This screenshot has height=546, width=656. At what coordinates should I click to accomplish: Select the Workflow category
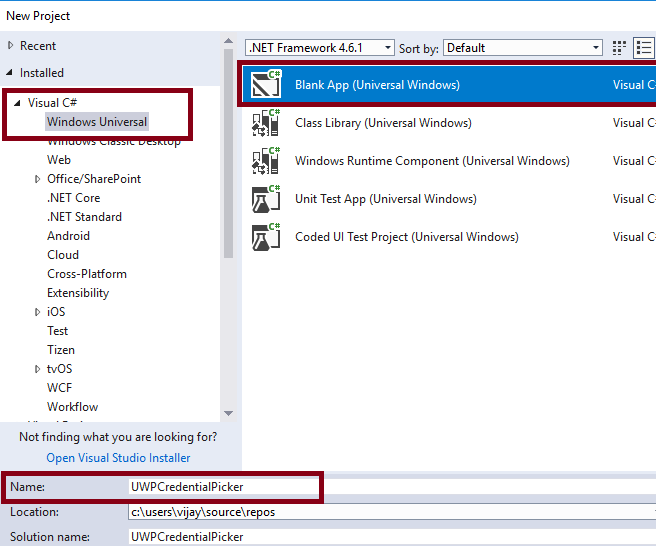[x=72, y=407]
